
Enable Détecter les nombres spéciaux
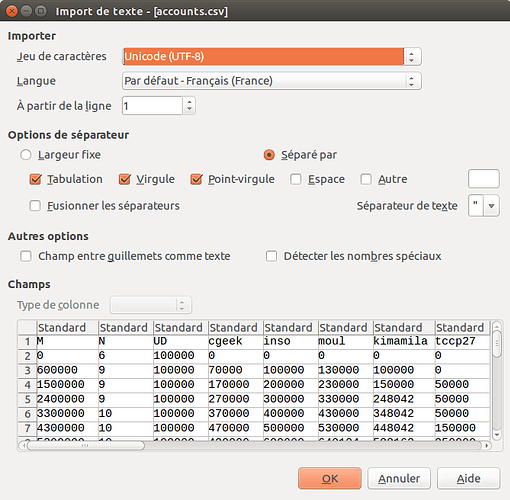pyautogui.click(x=271, y=256)
